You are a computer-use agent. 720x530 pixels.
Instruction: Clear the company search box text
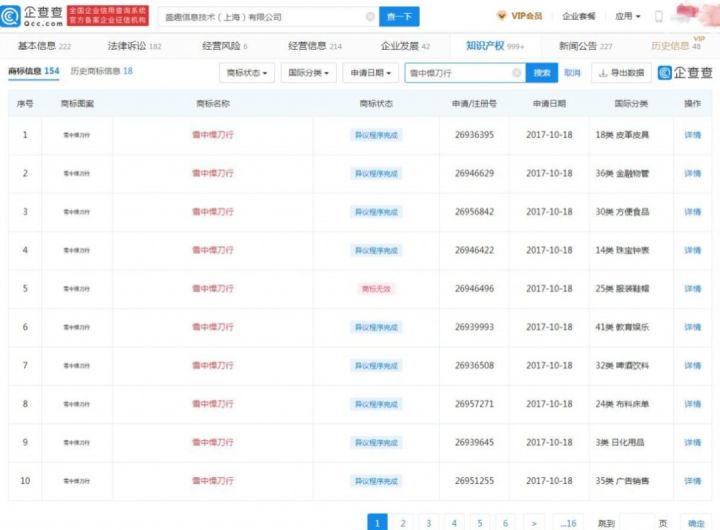(370, 17)
